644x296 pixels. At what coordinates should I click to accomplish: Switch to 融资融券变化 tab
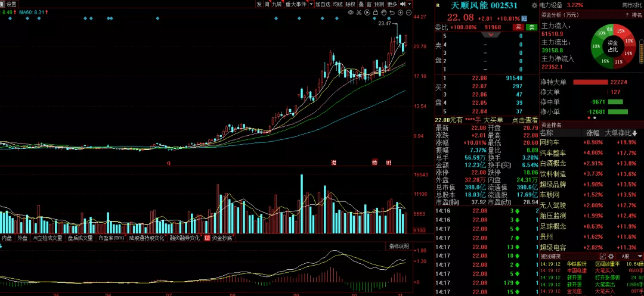click(185, 238)
